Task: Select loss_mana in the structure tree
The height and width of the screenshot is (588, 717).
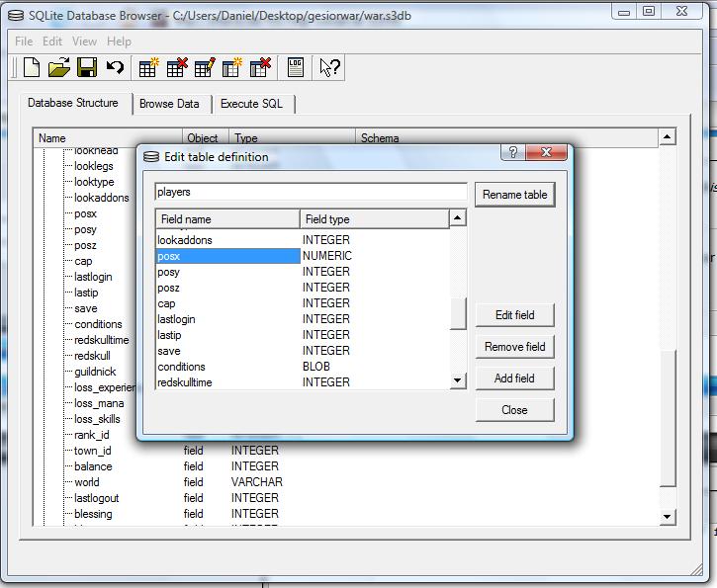Action: (x=99, y=403)
